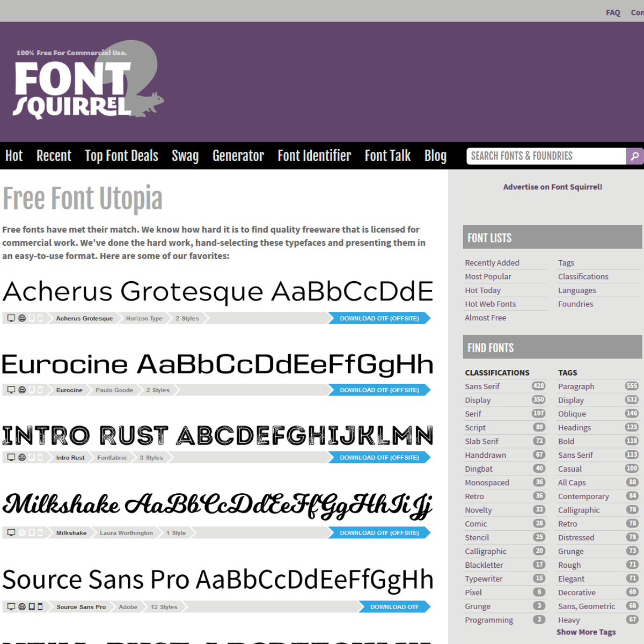Download Intro Rust OTF offsite
644x644 pixels.
pos(379,458)
